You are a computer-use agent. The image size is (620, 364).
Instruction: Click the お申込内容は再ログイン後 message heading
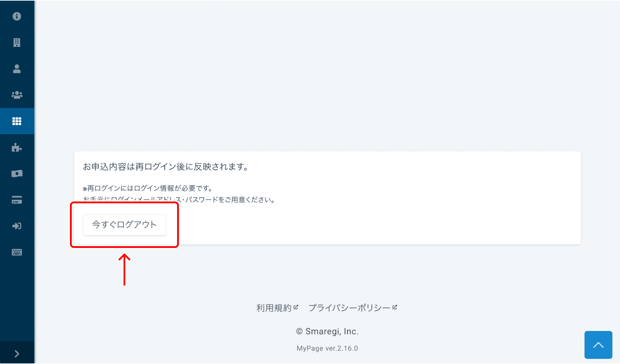click(166, 167)
